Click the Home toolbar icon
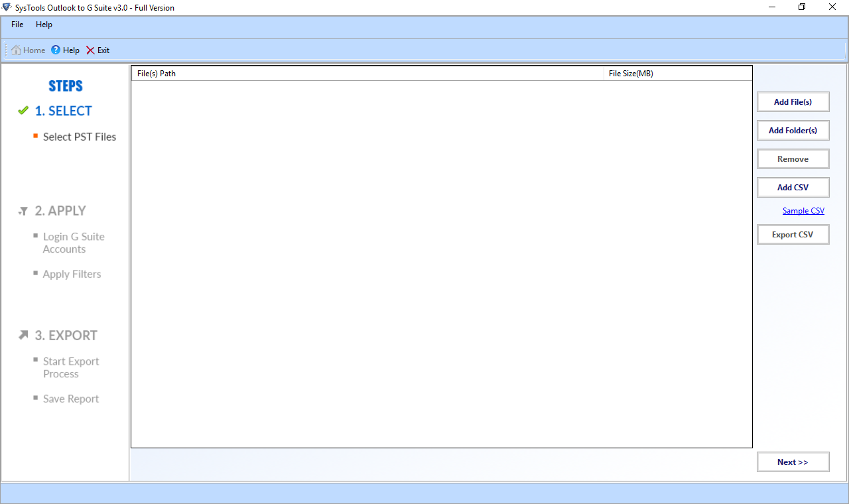Viewport: 849px width, 504px height. (16, 50)
